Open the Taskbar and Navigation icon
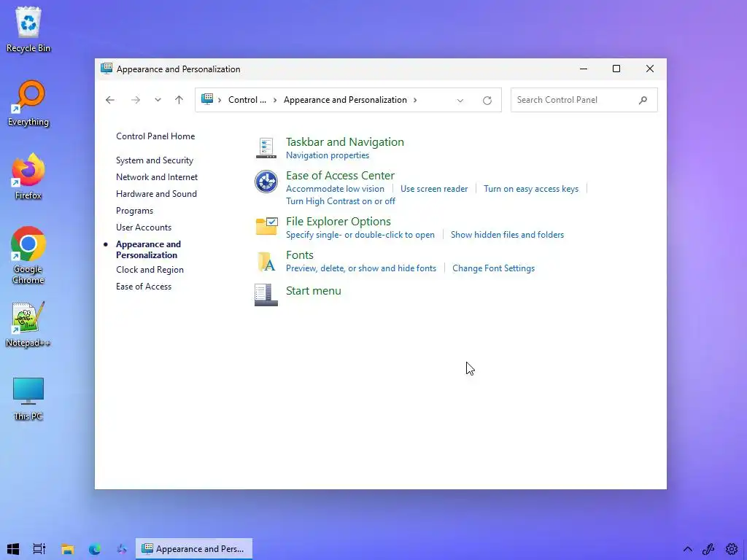 click(x=266, y=147)
